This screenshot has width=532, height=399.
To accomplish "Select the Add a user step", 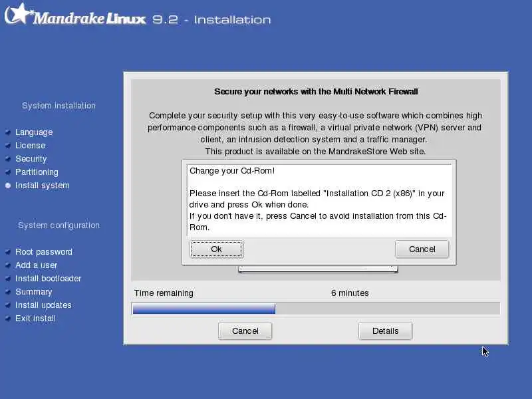I will click(37, 265).
